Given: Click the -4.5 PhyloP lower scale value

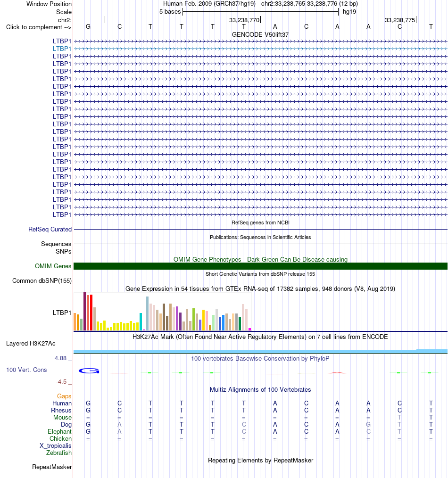Looking at the screenshot, I should click(61, 382).
